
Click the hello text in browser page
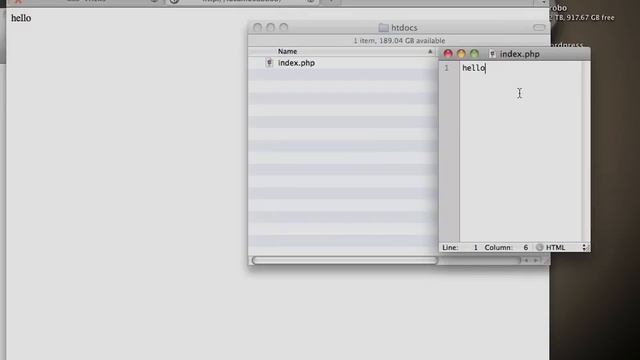coord(21,18)
